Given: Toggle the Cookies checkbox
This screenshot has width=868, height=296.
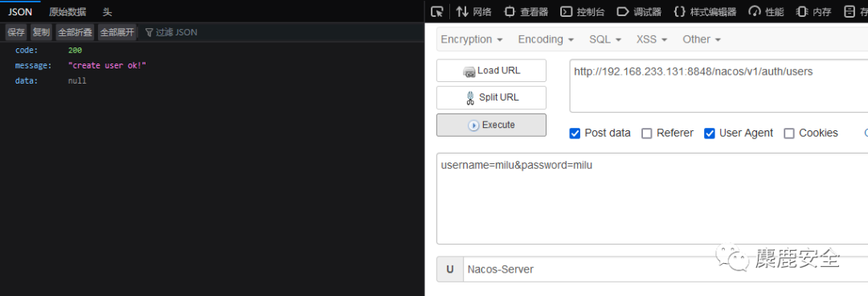Looking at the screenshot, I should click(789, 133).
